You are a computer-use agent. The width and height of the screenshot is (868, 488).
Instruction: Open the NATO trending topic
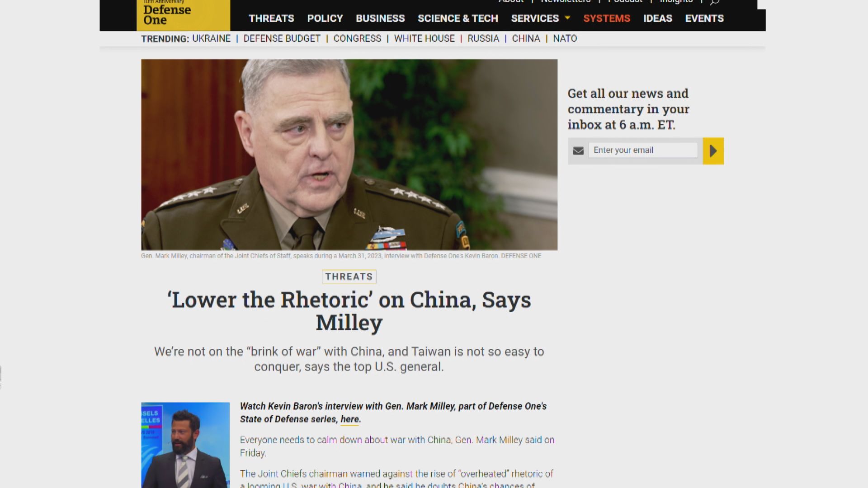pos(565,39)
